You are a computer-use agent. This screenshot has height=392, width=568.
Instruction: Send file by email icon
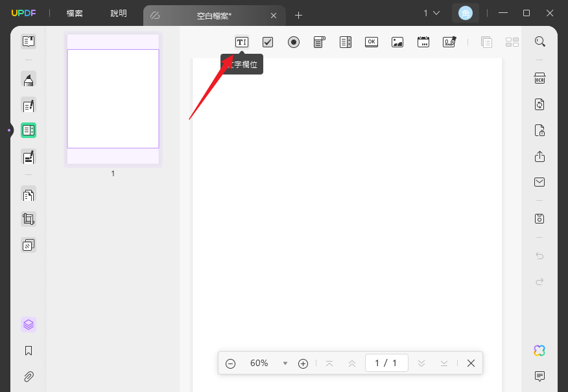pos(539,182)
